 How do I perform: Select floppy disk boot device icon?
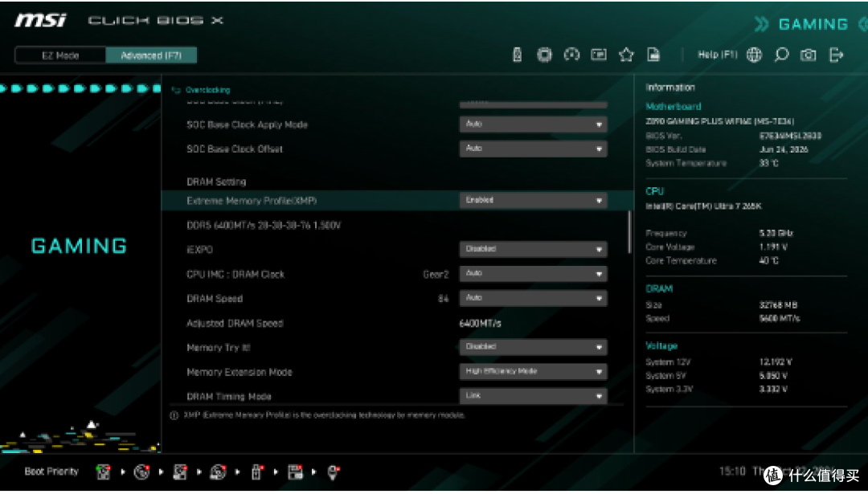point(295,472)
